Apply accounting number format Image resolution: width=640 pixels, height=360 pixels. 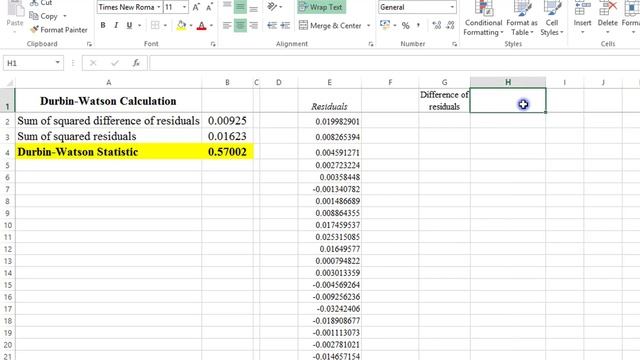click(x=384, y=25)
